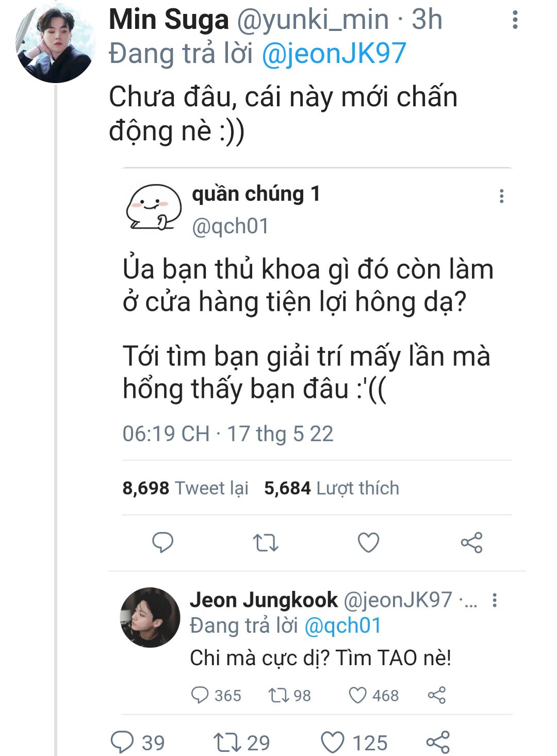Share the quần chúng 1 tweet
This screenshot has height=756, width=557.
(471, 543)
